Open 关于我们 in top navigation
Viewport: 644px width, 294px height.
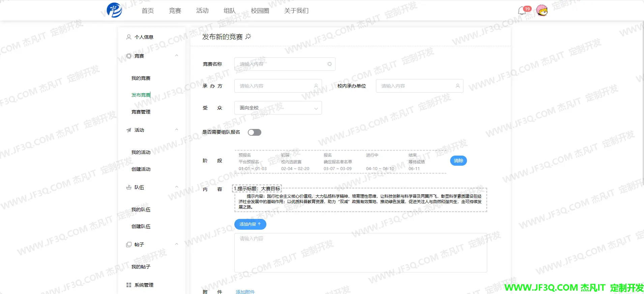(296, 11)
